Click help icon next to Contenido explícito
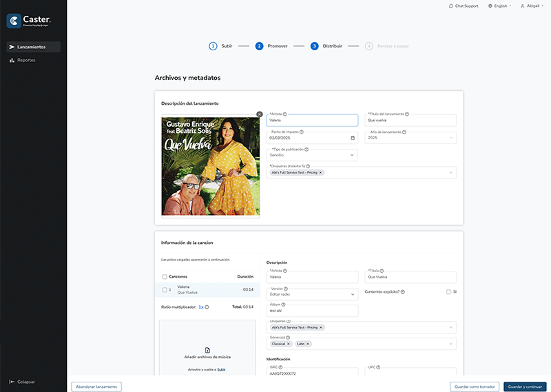This screenshot has height=392, width=551. tap(403, 292)
